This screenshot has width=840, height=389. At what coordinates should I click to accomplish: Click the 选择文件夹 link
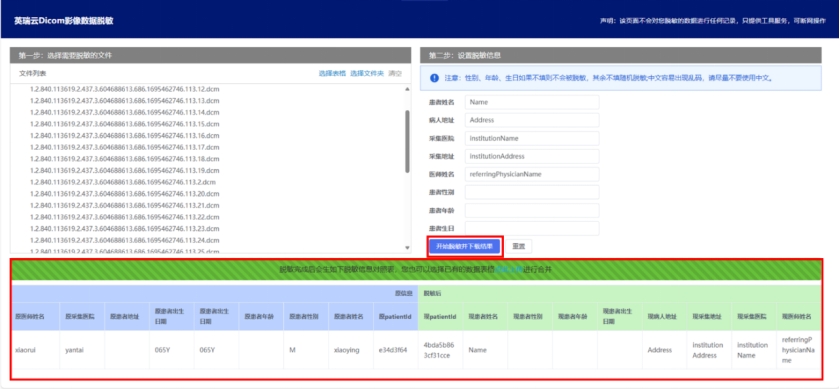click(367, 73)
